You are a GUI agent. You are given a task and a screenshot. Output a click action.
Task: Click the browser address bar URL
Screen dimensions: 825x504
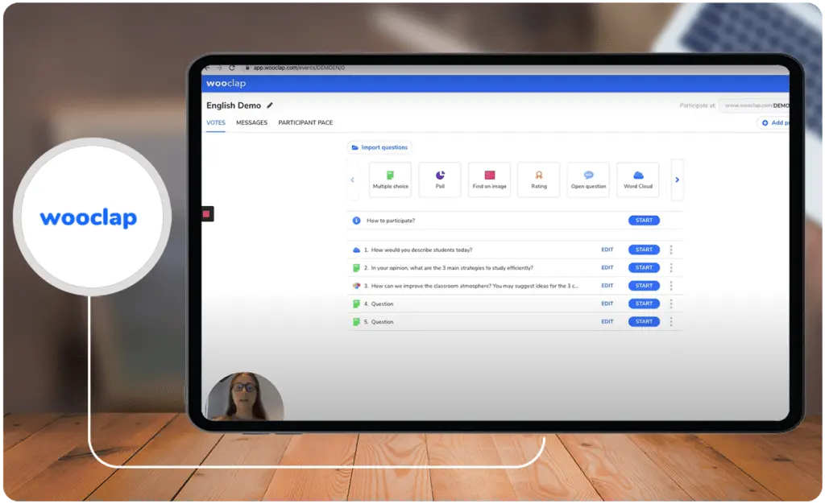pyautogui.click(x=299, y=68)
